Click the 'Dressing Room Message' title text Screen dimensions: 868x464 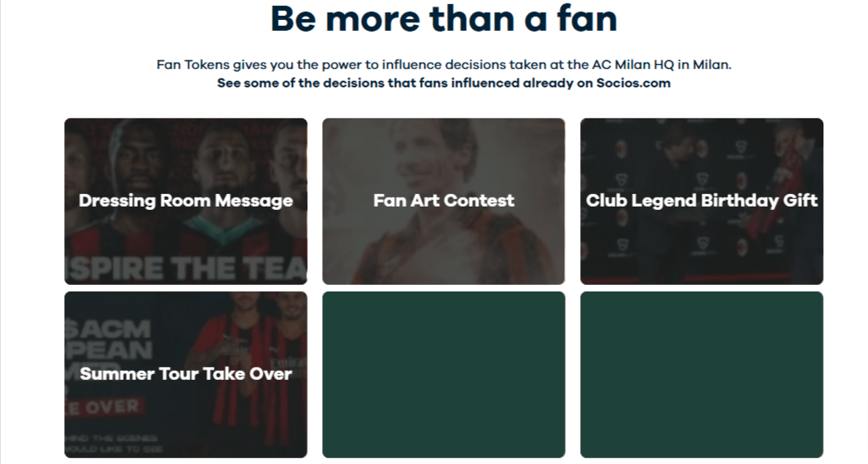[186, 201]
